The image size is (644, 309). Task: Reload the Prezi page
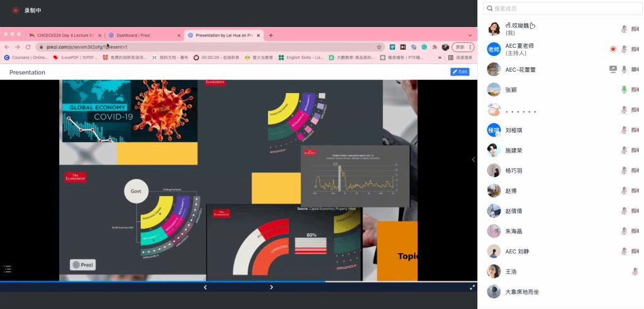pos(28,47)
